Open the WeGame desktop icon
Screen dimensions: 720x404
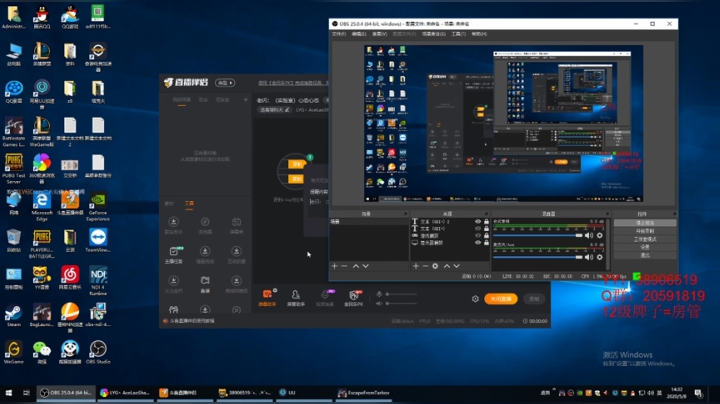(x=14, y=352)
